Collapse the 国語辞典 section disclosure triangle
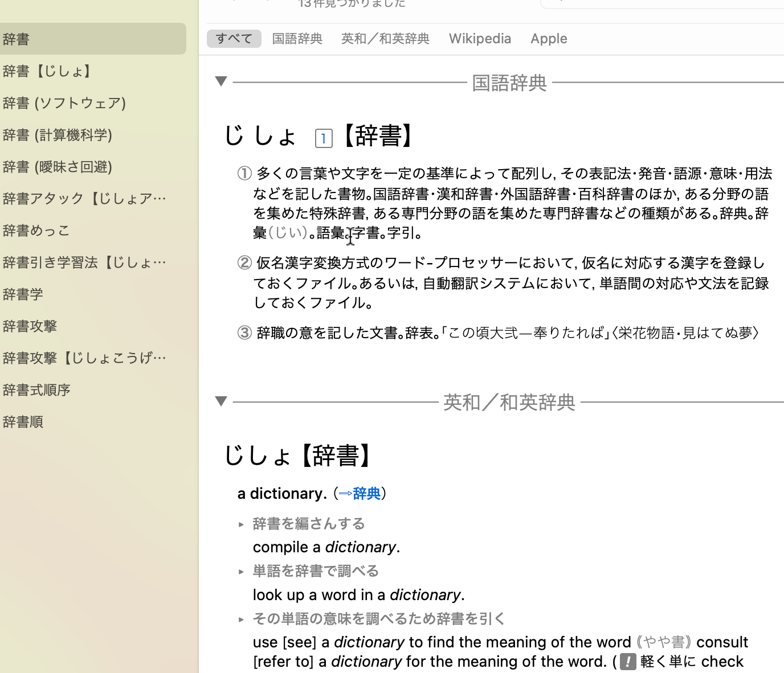This screenshot has width=784, height=673. [221, 81]
